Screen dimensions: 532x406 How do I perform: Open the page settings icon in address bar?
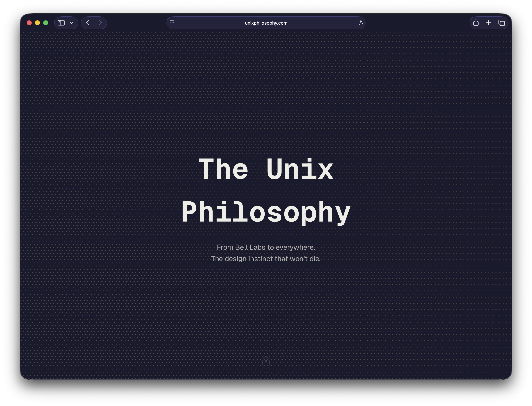coord(172,23)
